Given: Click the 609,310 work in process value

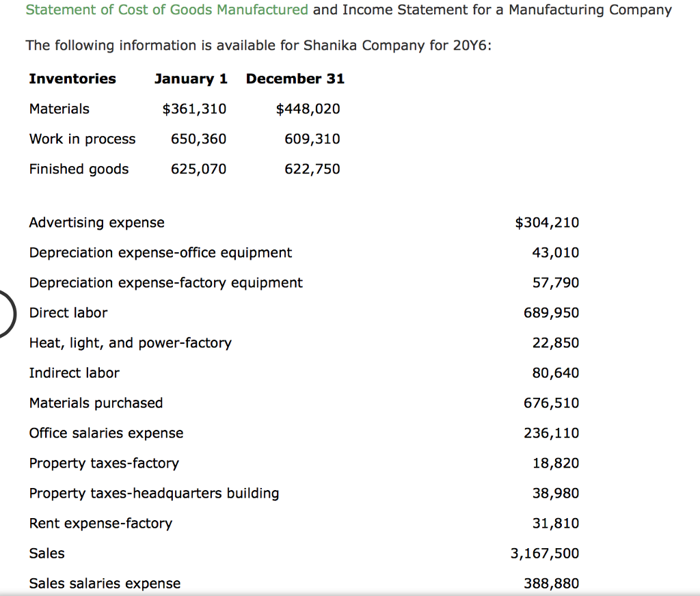Looking at the screenshot, I should tap(312, 139).
